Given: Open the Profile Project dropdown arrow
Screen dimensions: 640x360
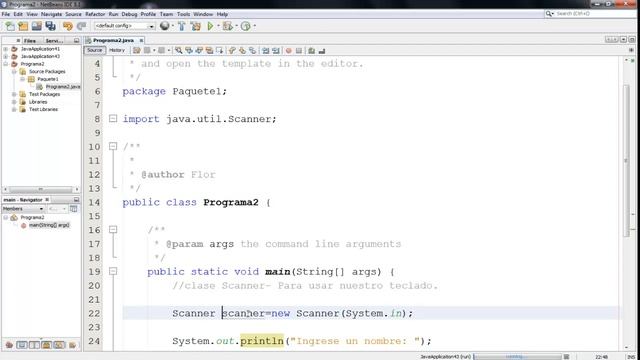Looking at the screenshot, I should pyautogui.click(x=255, y=26).
